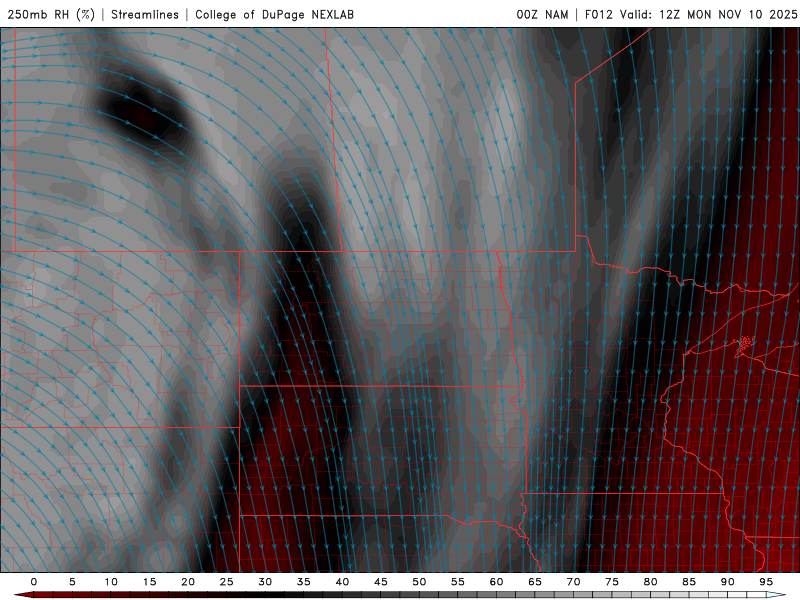
Task: Click the colorbar tick label "40"
Action: point(342,582)
